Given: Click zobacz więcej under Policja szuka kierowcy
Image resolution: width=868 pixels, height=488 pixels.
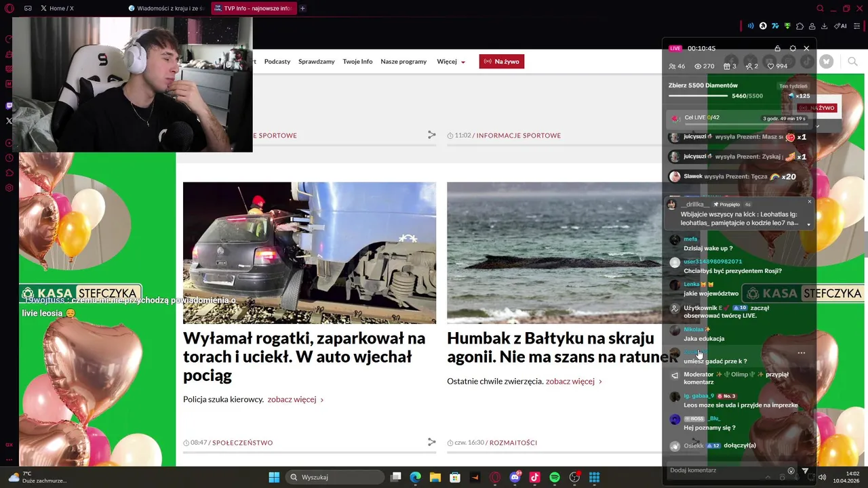Looking at the screenshot, I should pyautogui.click(x=295, y=400).
